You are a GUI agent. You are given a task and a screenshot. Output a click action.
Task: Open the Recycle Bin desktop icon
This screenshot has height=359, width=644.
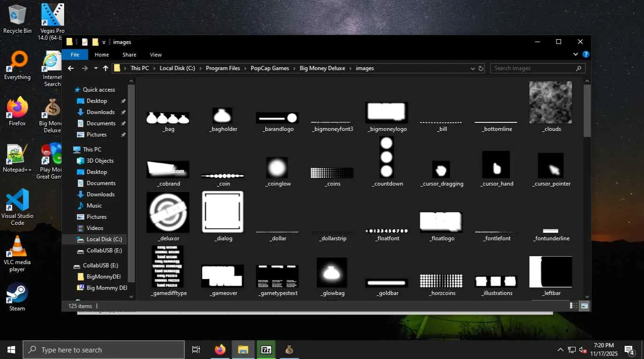click(x=17, y=19)
